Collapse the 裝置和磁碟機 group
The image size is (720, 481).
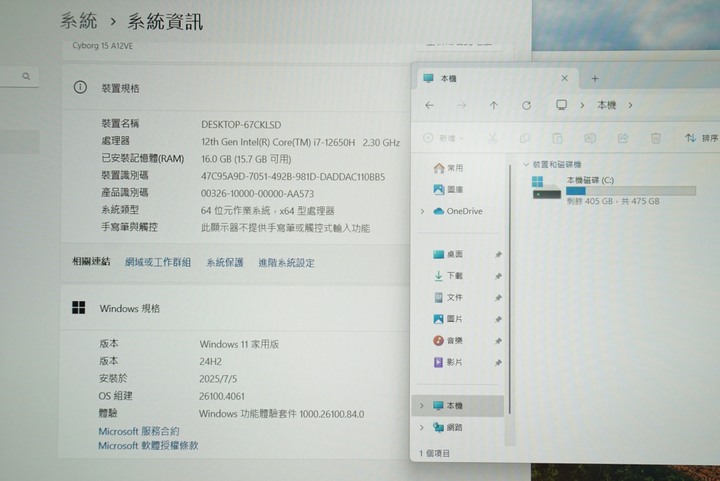(x=526, y=164)
